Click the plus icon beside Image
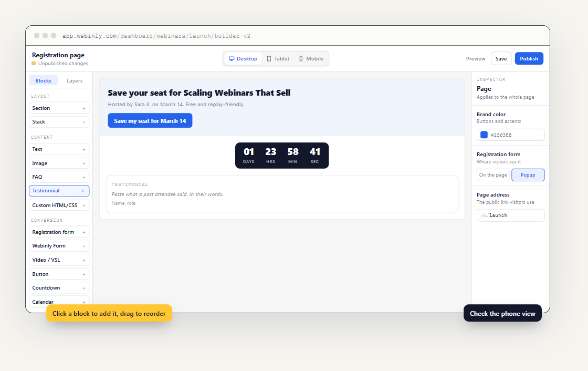Image resolution: width=588 pixels, height=371 pixels. click(83, 164)
